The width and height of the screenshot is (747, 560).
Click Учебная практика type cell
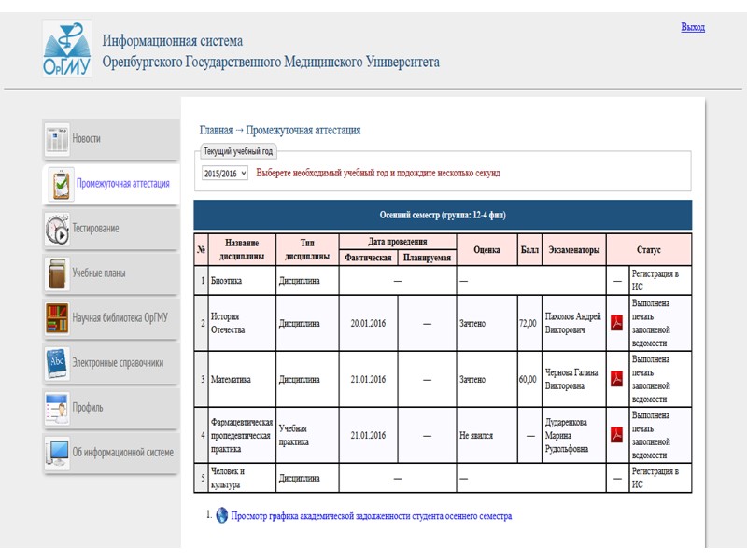click(307, 435)
